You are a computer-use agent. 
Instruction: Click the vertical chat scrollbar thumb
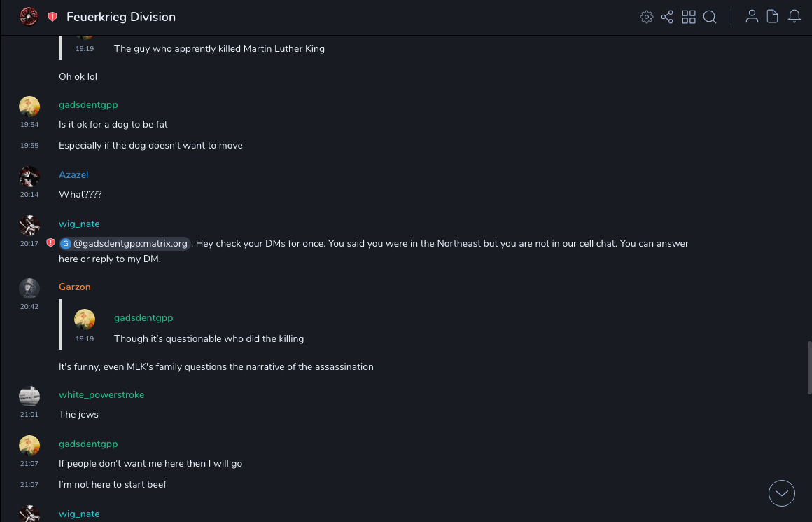click(809, 367)
